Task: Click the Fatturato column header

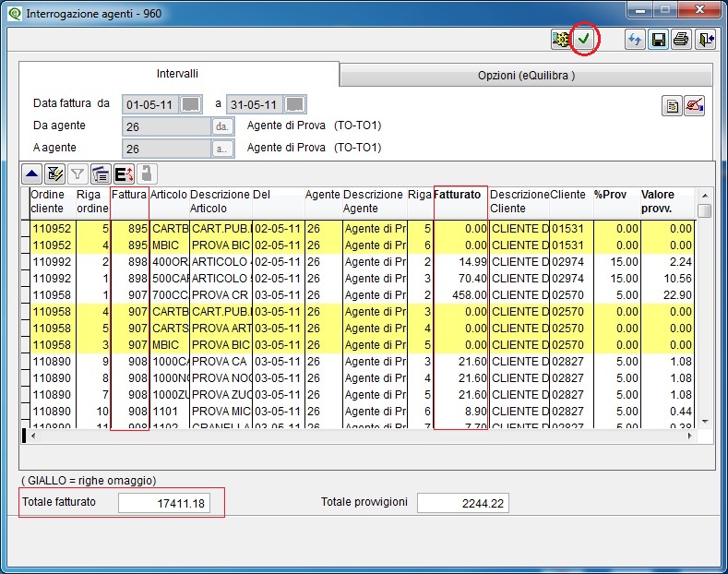Action: pos(461,201)
